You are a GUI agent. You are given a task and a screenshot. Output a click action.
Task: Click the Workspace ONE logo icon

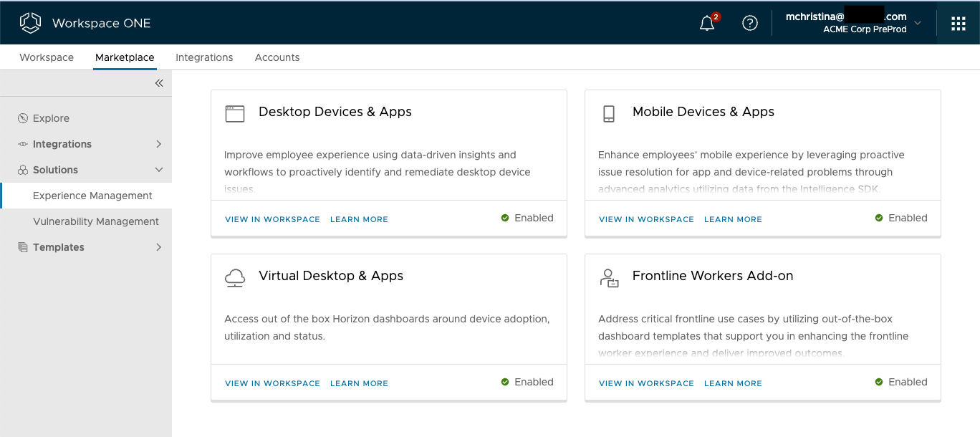[x=30, y=23]
